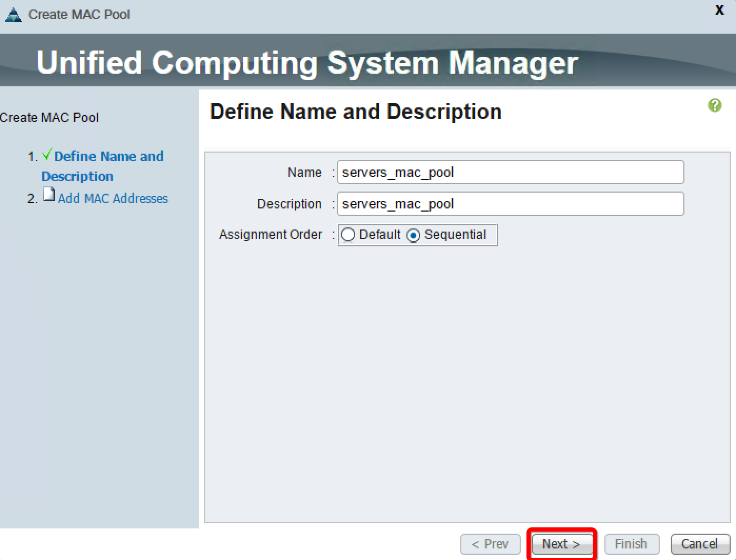Open the Add MAC Addresses step
Screen dimensions: 736x560
click(x=113, y=198)
